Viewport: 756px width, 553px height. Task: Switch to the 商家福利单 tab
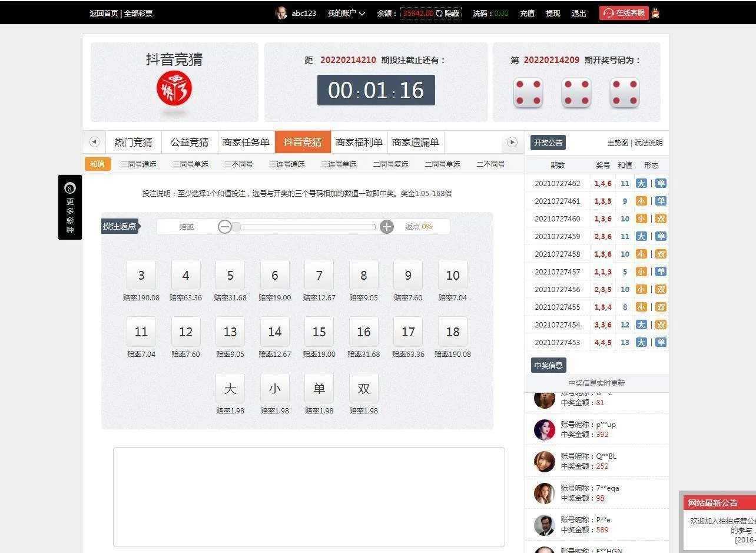pyautogui.click(x=360, y=142)
